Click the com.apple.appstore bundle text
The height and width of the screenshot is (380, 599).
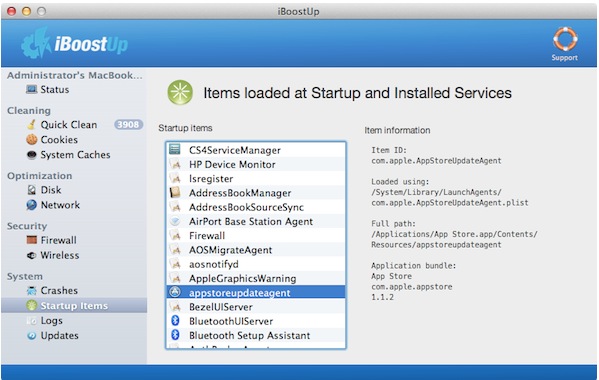(411, 287)
